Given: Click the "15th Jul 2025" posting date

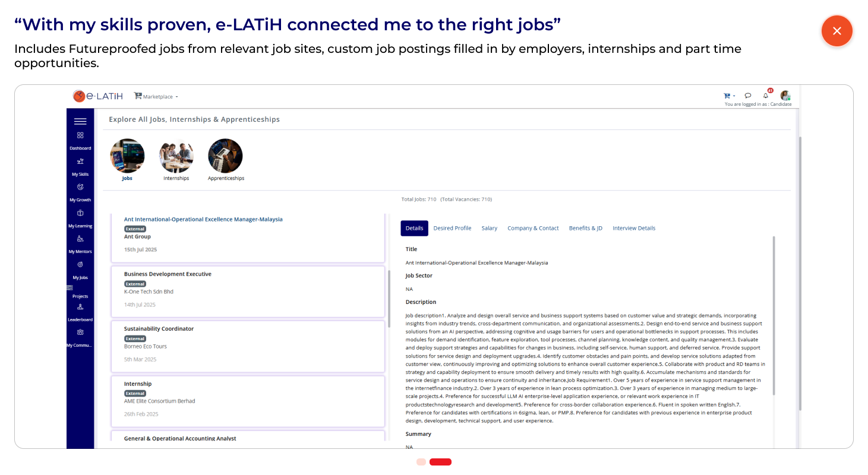Looking at the screenshot, I should coord(141,250).
